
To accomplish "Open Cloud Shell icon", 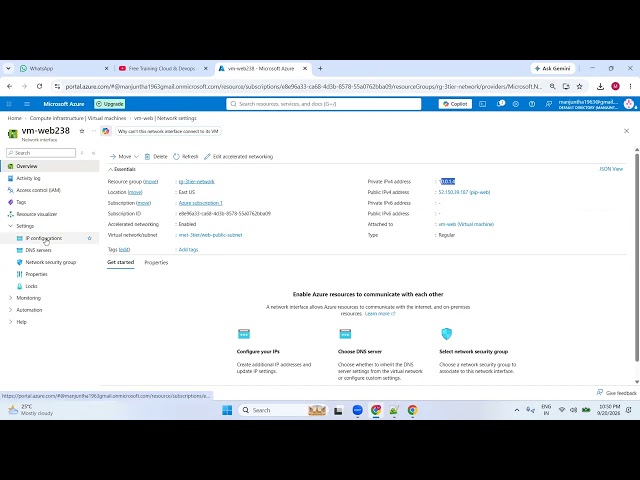I will tap(482, 104).
